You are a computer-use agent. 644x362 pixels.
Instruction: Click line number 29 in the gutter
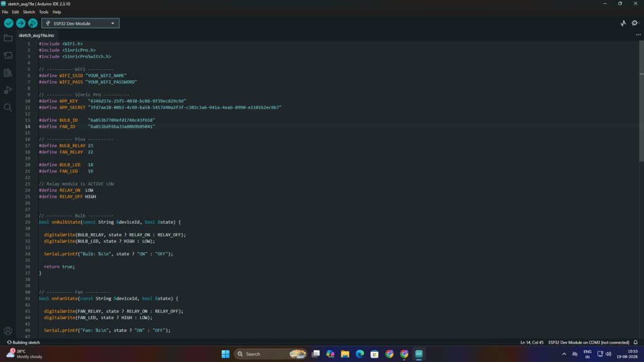tap(28, 222)
